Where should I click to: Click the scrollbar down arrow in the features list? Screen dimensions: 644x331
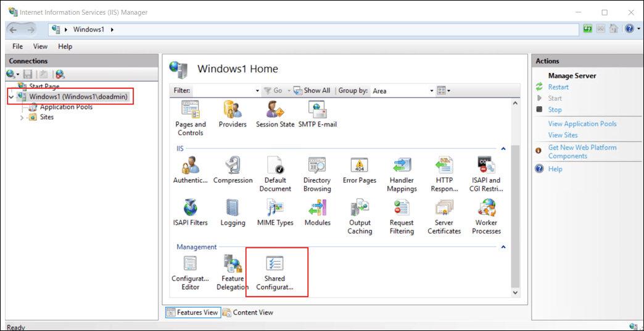[515, 293]
